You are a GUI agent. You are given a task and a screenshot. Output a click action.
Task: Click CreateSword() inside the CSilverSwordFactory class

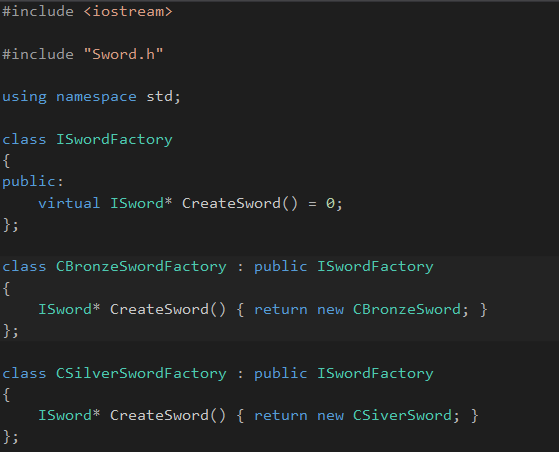tap(168, 415)
